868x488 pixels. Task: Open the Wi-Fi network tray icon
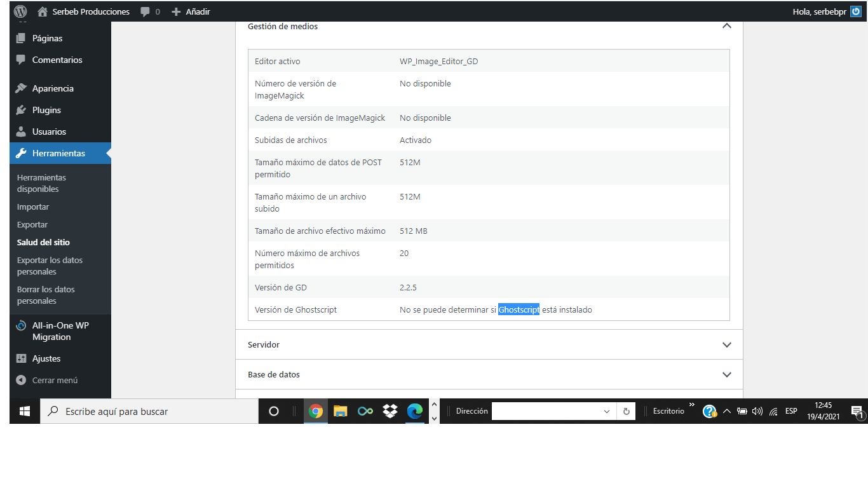point(773,411)
